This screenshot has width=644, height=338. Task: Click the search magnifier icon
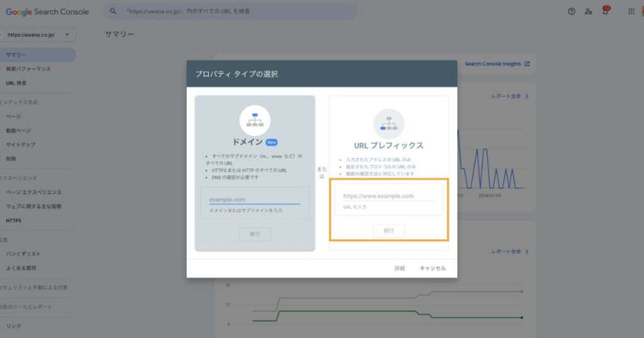(113, 11)
